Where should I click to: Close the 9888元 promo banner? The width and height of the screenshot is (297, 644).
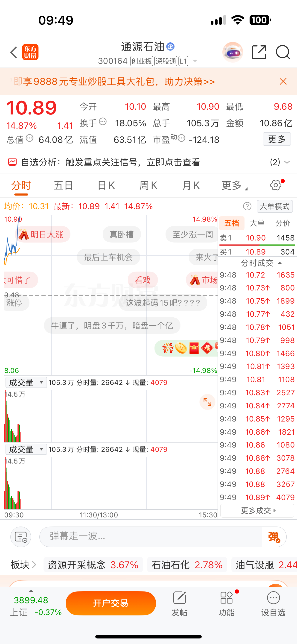(x=283, y=81)
